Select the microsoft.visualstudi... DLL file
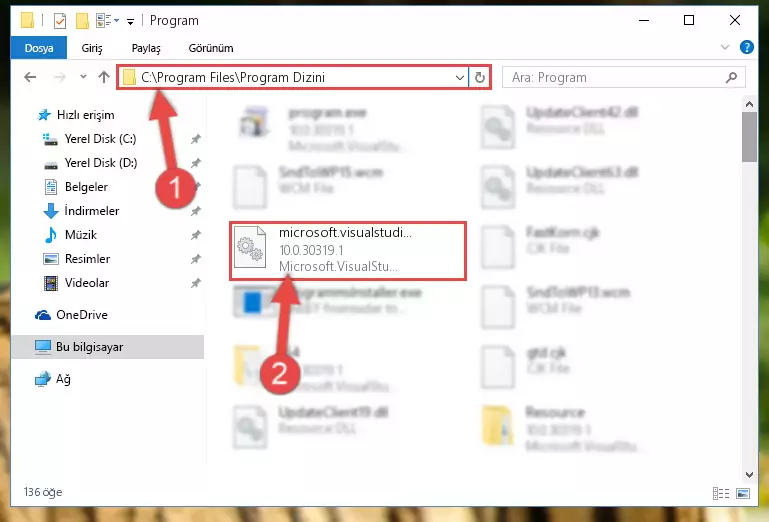Image resolution: width=769 pixels, height=522 pixels. tap(348, 251)
